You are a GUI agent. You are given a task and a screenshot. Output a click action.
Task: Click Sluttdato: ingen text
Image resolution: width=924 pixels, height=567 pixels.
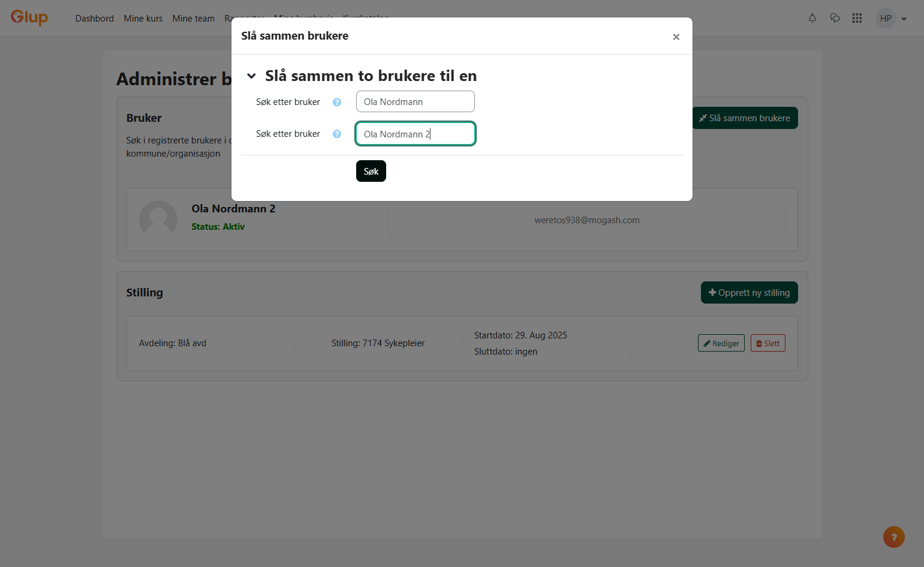(x=505, y=352)
